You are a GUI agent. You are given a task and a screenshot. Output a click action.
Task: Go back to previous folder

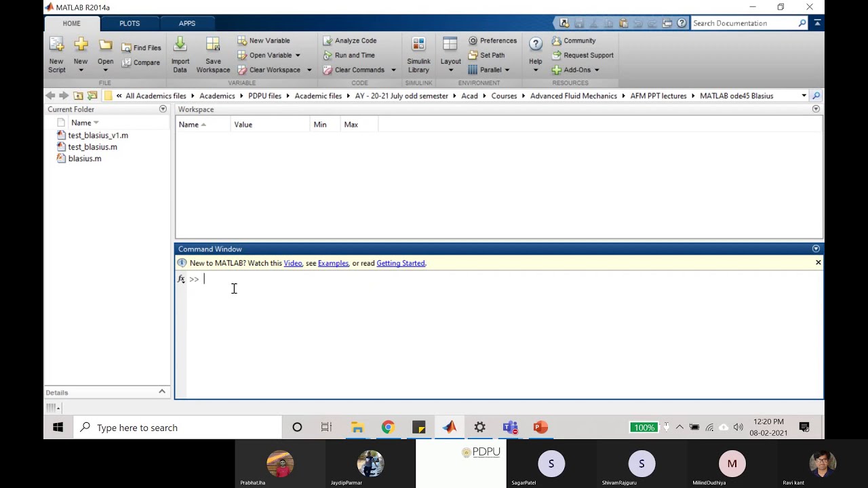pyautogui.click(x=50, y=96)
